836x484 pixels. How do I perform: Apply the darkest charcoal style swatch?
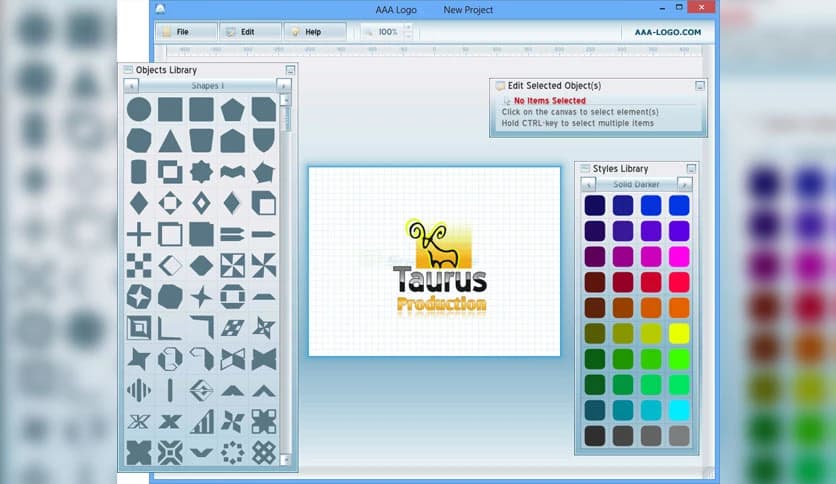[x=594, y=436]
